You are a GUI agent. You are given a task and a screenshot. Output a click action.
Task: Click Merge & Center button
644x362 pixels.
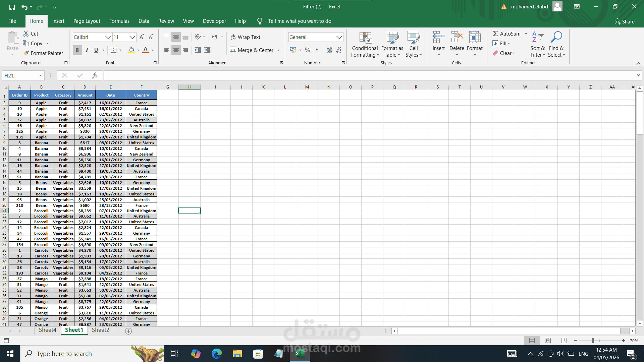pos(252,50)
